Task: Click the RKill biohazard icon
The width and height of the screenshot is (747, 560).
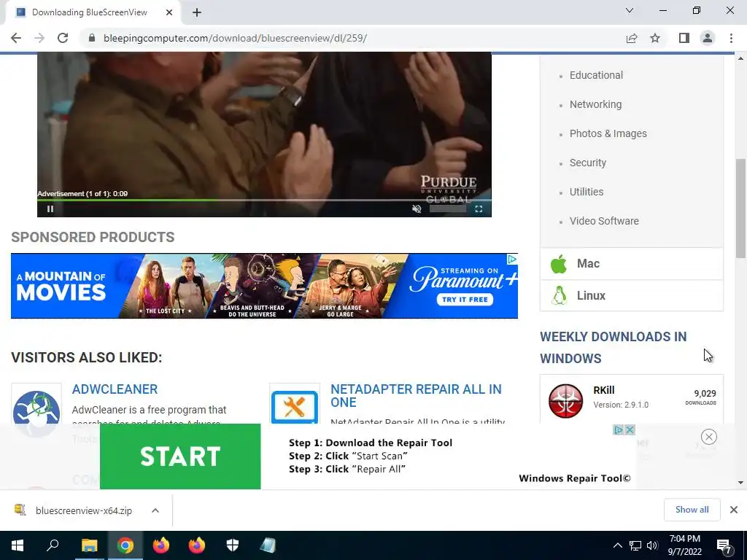Action: click(565, 401)
